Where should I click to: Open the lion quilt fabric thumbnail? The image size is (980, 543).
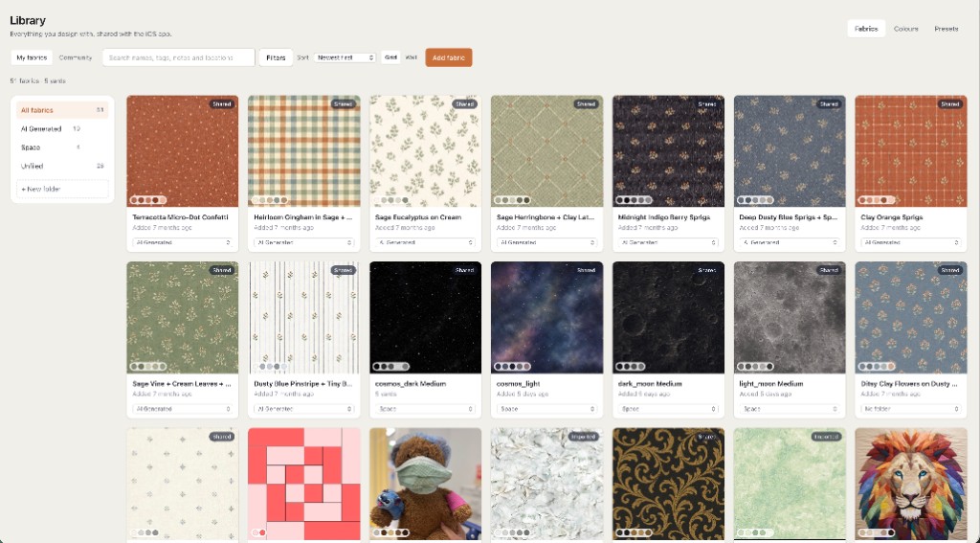pyautogui.click(x=911, y=485)
